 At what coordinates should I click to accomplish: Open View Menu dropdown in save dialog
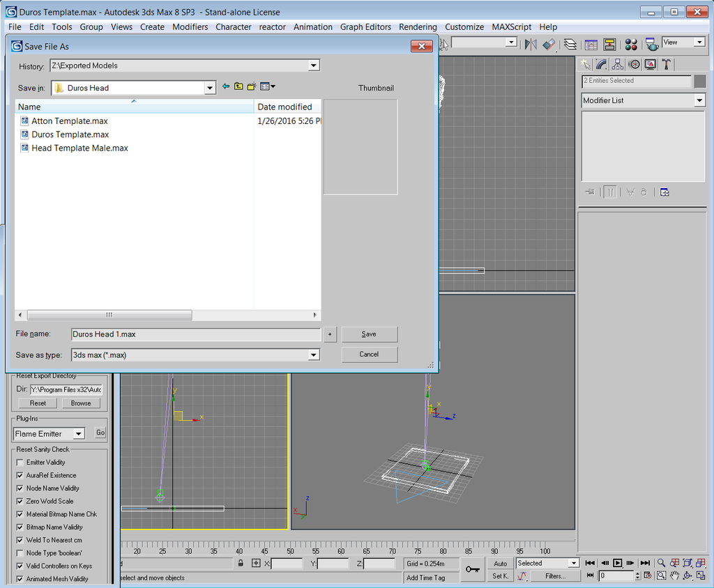(x=268, y=86)
